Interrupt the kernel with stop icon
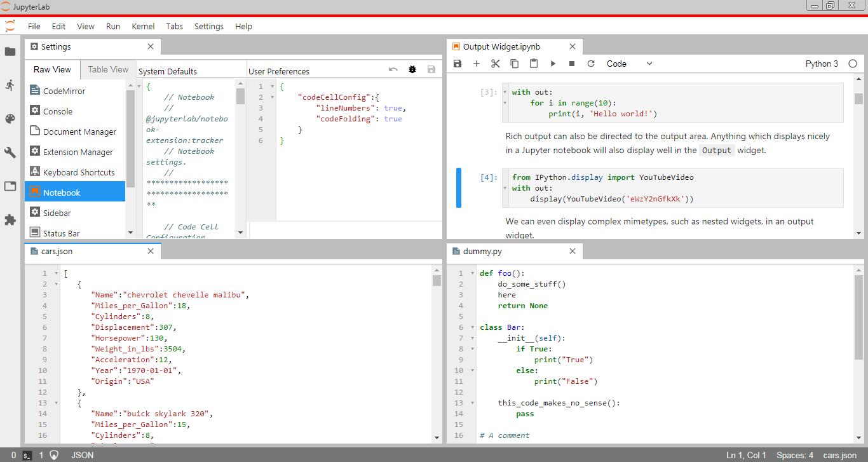The image size is (868, 462). point(572,64)
